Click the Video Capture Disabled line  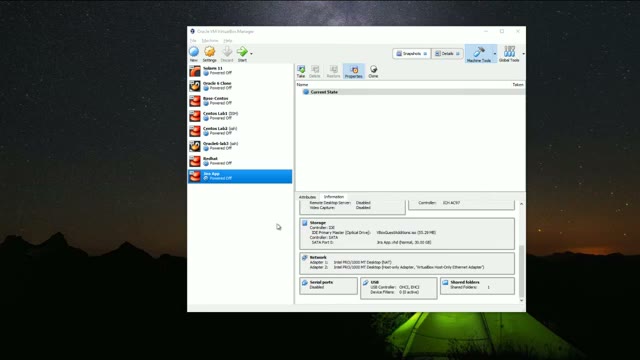click(x=340, y=208)
